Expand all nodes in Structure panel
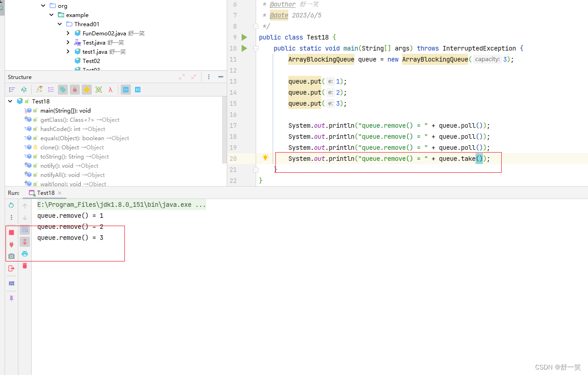 pyautogui.click(x=182, y=77)
